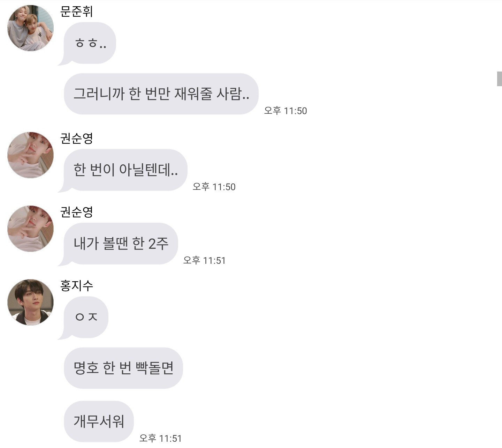Click the first 권순영 sender name

point(76,139)
